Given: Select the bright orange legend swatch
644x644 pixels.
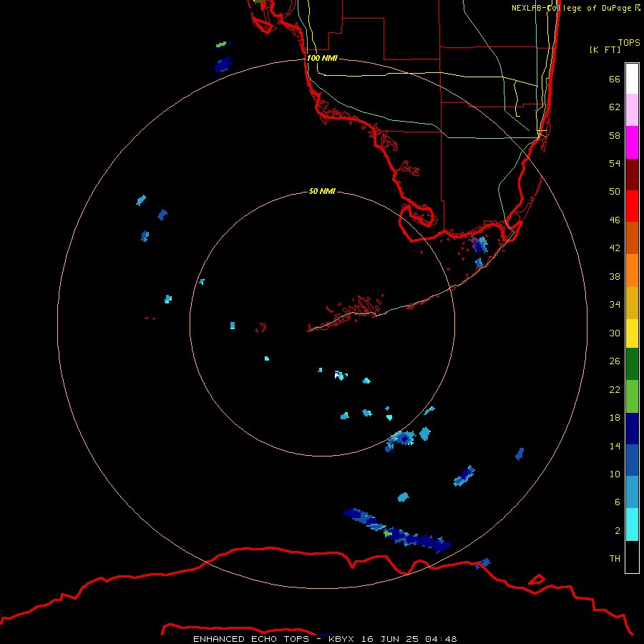Looking at the screenshot, I should pyautogui.click(x=632, y=270).
